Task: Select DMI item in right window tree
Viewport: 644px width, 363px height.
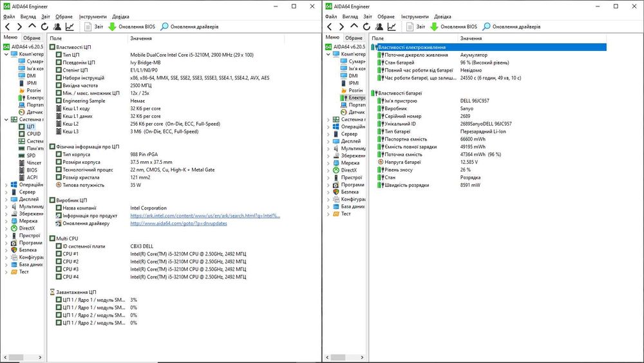Action: tap(353, 75)
